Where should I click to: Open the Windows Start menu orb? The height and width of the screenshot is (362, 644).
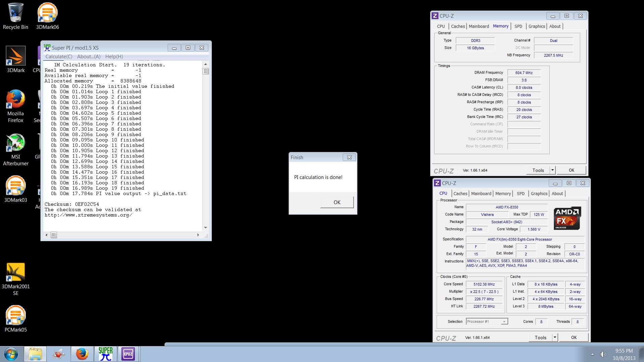[x=11, y=354]
